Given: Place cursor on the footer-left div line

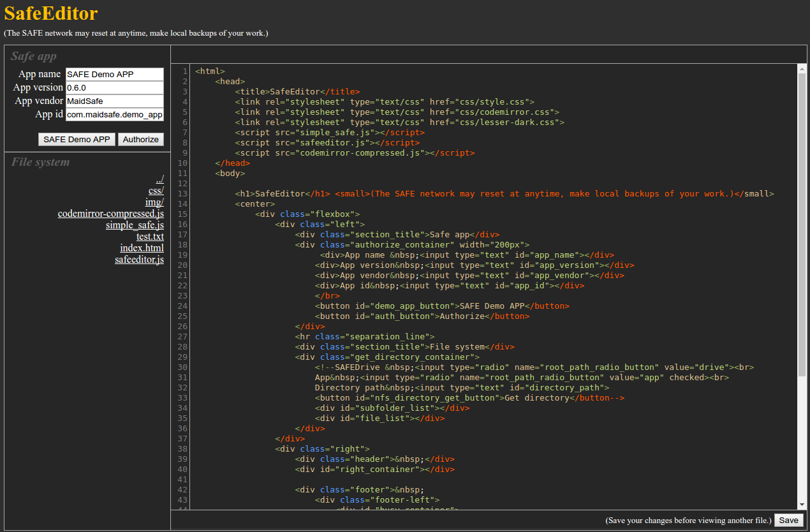Looking at the screenshot, I should point(377,500).
